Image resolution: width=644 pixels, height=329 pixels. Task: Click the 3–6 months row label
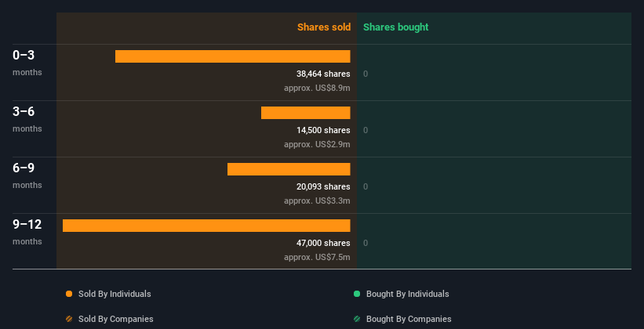[x=27, y=119]
